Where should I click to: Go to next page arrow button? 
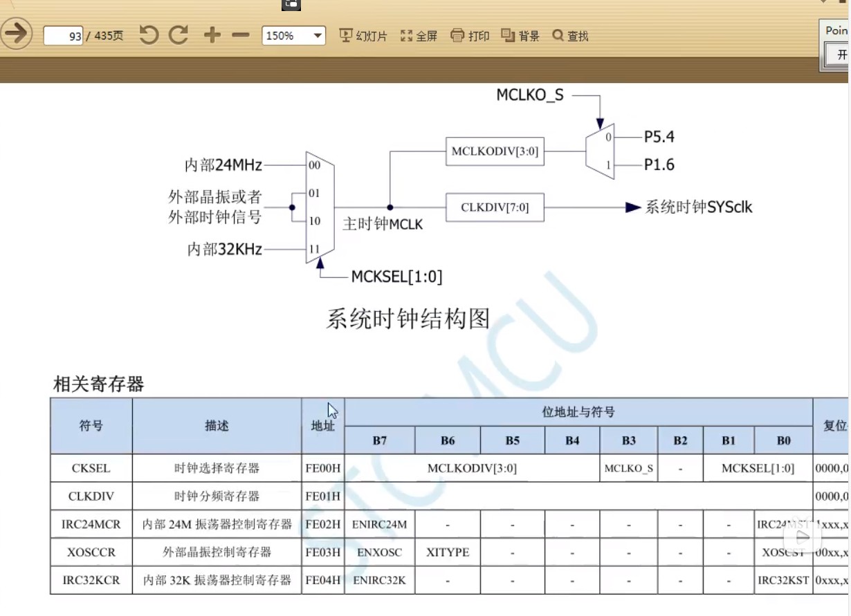click(x=16, y=34)
